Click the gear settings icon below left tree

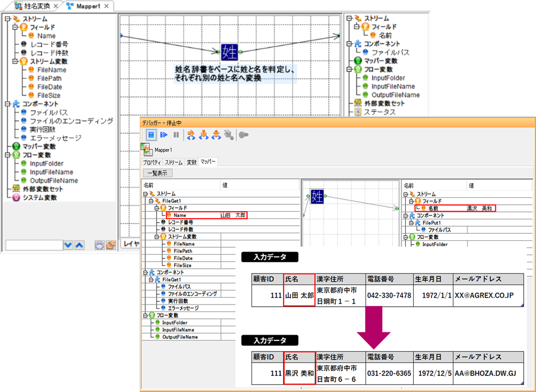point(100,245)
